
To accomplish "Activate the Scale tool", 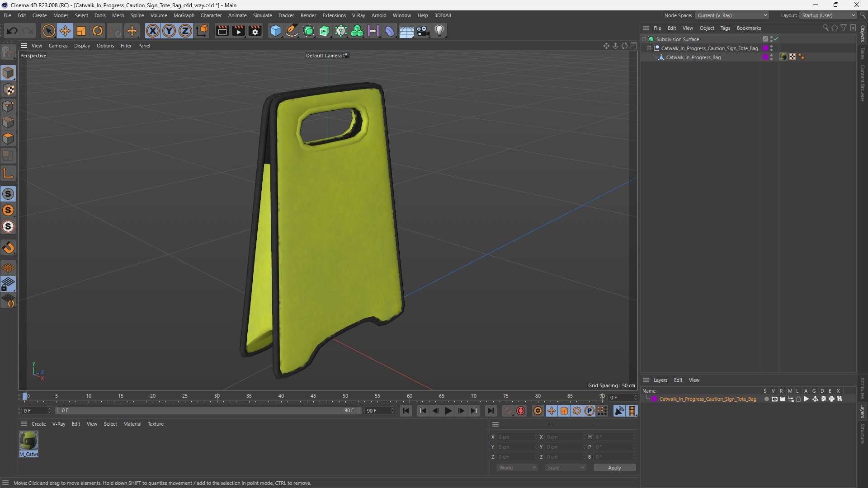I will click(x=81, y=31).
